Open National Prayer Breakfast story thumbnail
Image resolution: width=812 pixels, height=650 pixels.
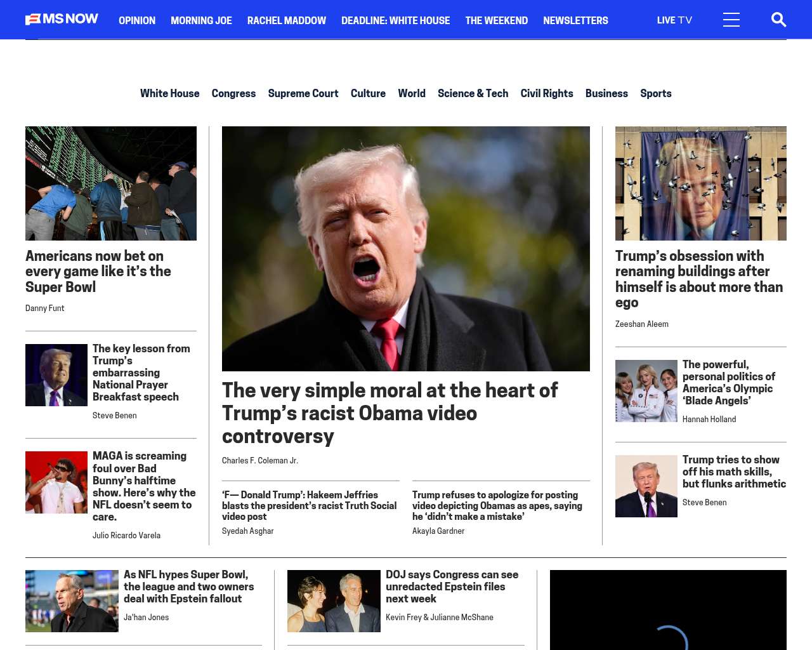tap(56, 375)
